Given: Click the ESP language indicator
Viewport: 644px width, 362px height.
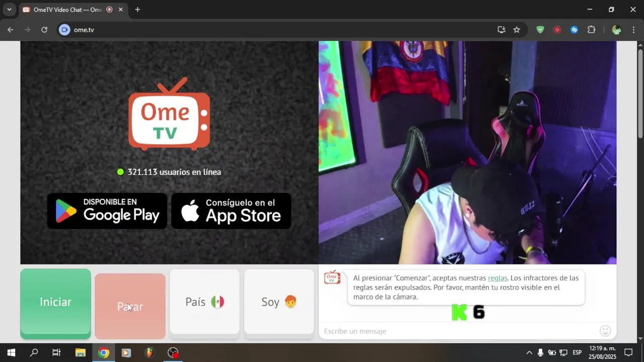Looking at the screenshot, I should coord(577,352).
